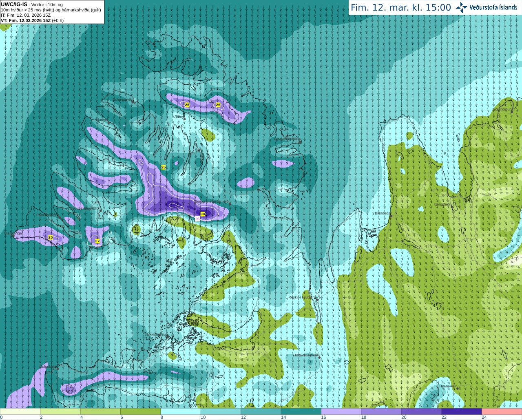Screen dimensions: 522x420
Task: Pick the pale cyan 8–10 legend swatch
Action: click(181, 411)
